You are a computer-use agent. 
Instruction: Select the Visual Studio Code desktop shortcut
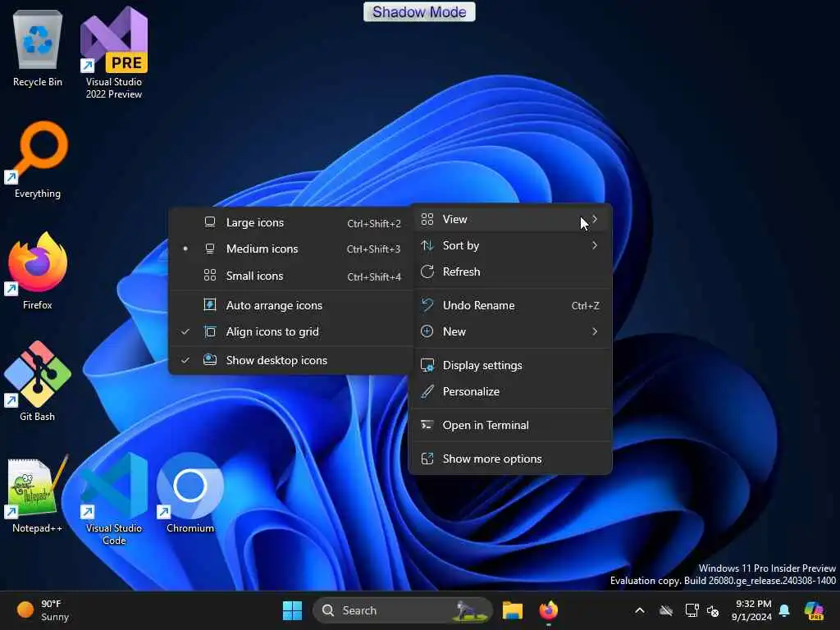coord(113,500)
